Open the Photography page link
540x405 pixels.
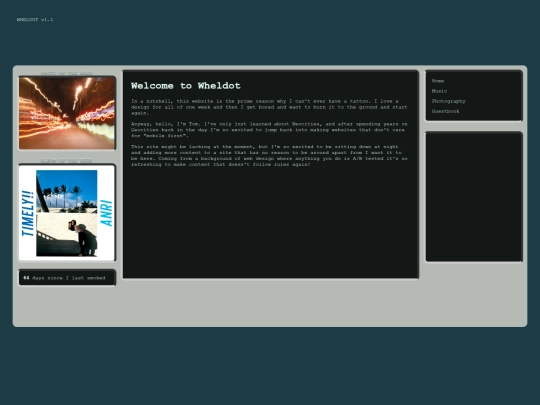[448, 101]
